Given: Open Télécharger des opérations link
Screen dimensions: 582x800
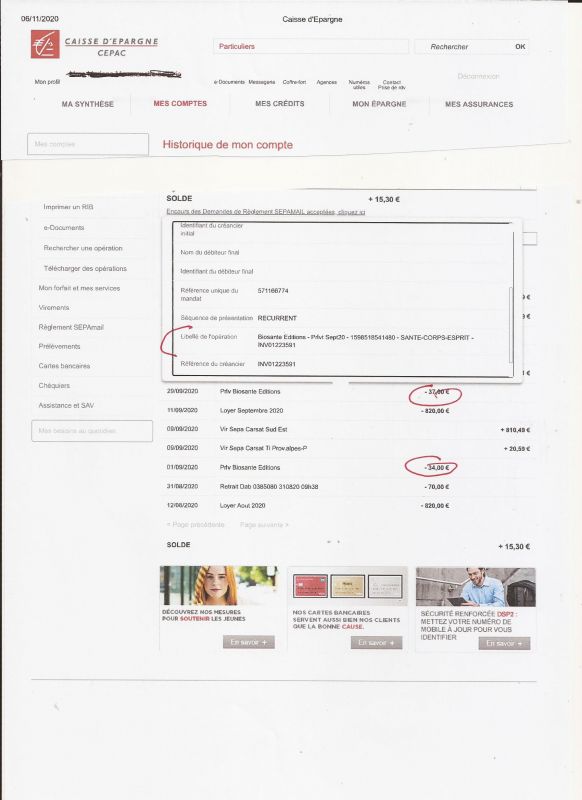Looking at the screenshot, I should point(85,268).
